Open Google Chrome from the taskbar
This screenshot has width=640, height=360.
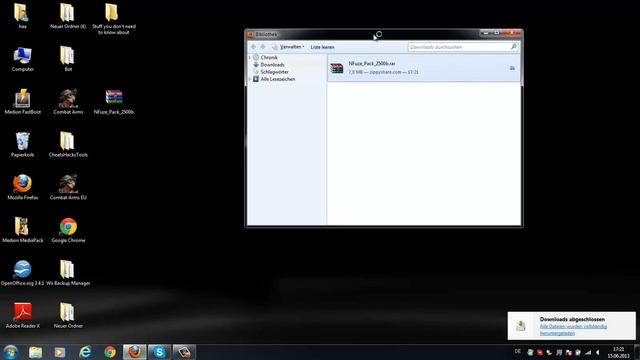point(110,352)
